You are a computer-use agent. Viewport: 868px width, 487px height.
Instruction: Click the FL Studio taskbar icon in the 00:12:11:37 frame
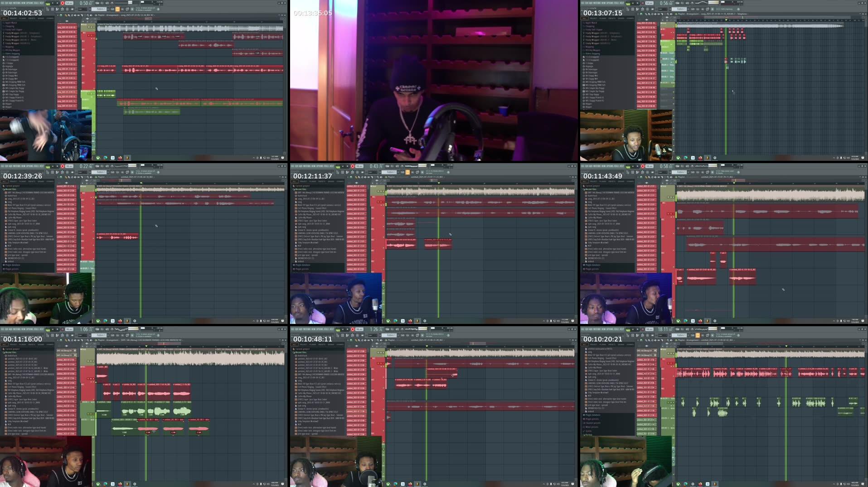click(x=417, y=321)
